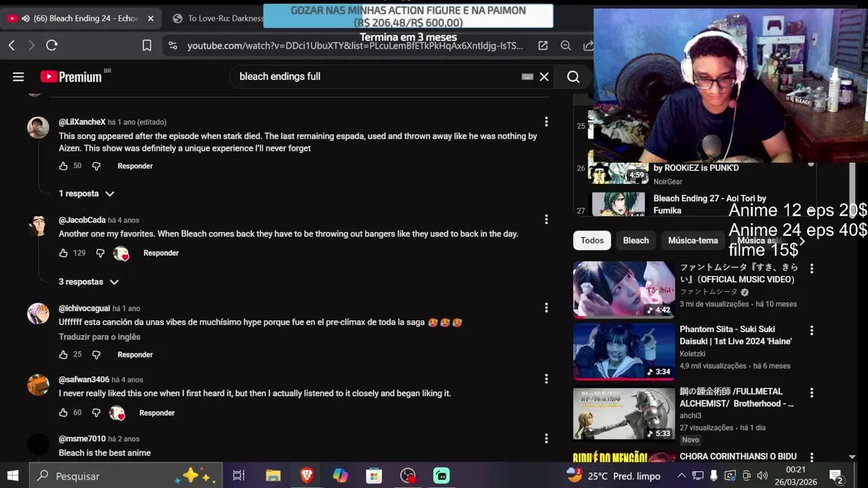Click Traduzir para o inglês link
The width and height of the screenshot is (868, 488).
tap(100, 337)
